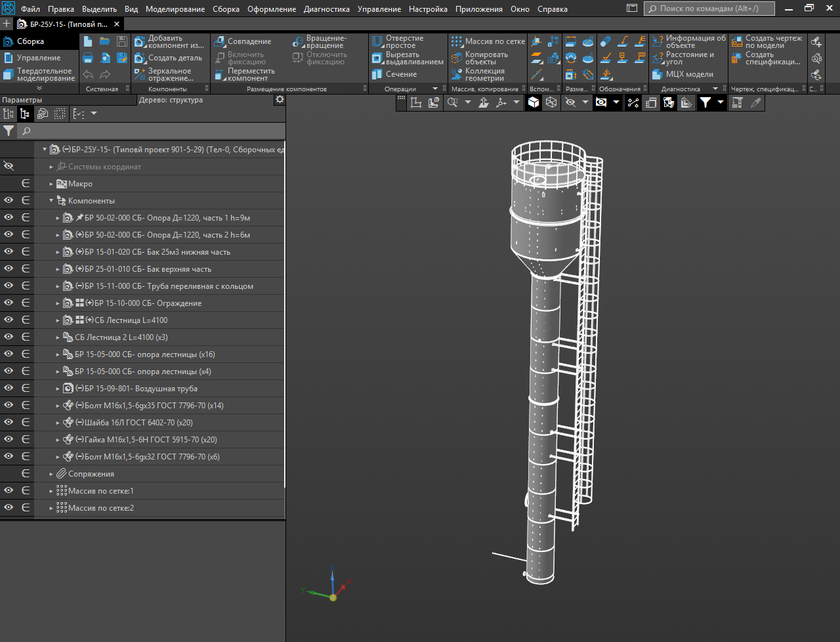840x642 pixels.
Task: Click the plus button to add new document tab
Action: coord(7,24)
